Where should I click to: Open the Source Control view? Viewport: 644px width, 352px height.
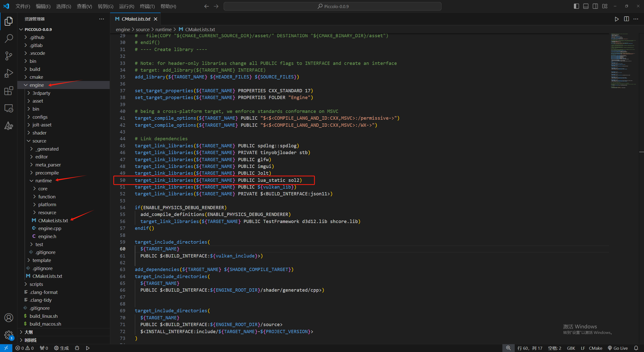click(9, 56)
